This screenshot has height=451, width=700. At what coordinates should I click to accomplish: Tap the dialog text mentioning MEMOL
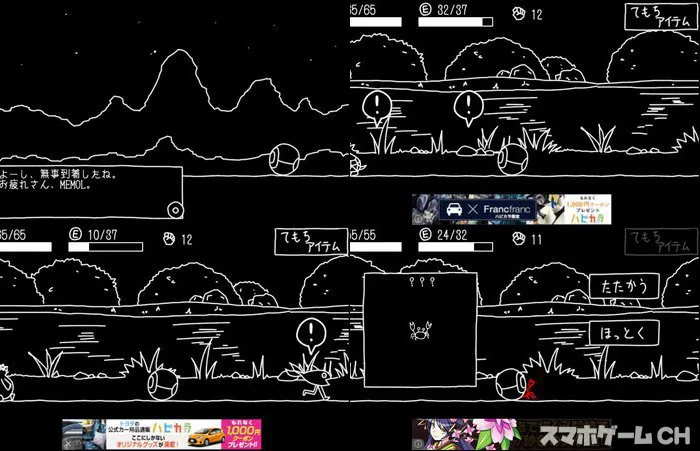coord(59,180)
